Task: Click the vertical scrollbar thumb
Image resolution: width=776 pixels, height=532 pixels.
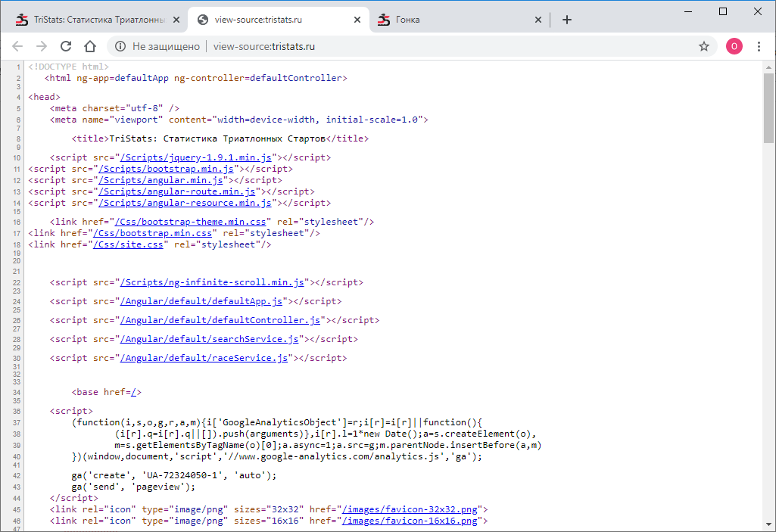Action: [x=768, y=108]
